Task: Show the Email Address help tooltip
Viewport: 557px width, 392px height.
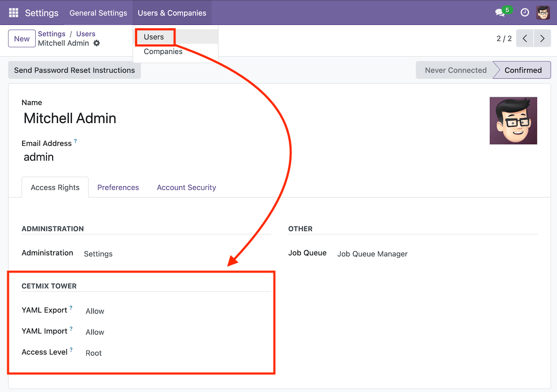Action: (75, 140)
